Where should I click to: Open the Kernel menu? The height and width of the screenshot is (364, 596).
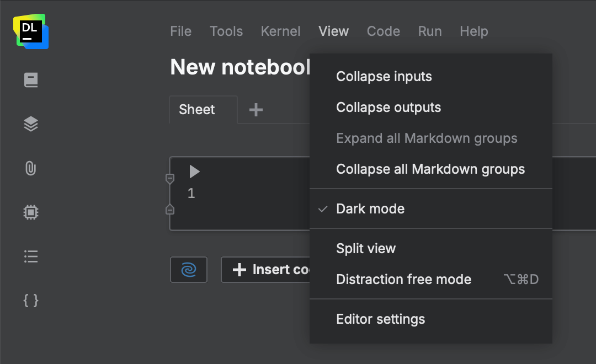tap(280, 31)
